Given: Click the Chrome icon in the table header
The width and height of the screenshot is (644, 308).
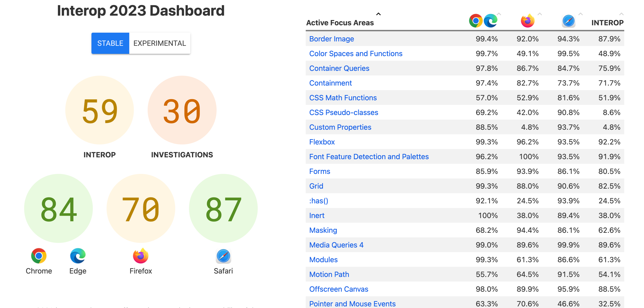Looking at the screenshot, I should point(476,21).
